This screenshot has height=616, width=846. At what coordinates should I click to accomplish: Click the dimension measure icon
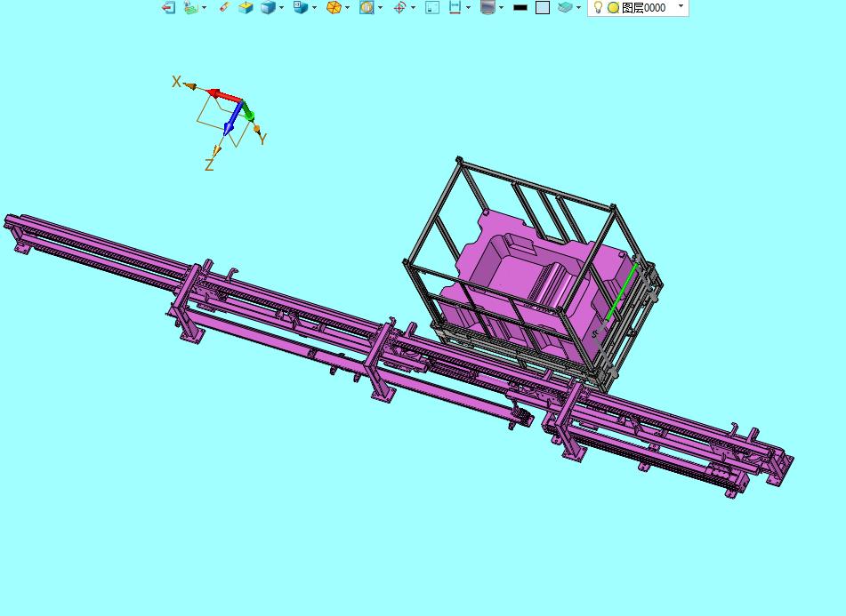[x=455, y=7]
